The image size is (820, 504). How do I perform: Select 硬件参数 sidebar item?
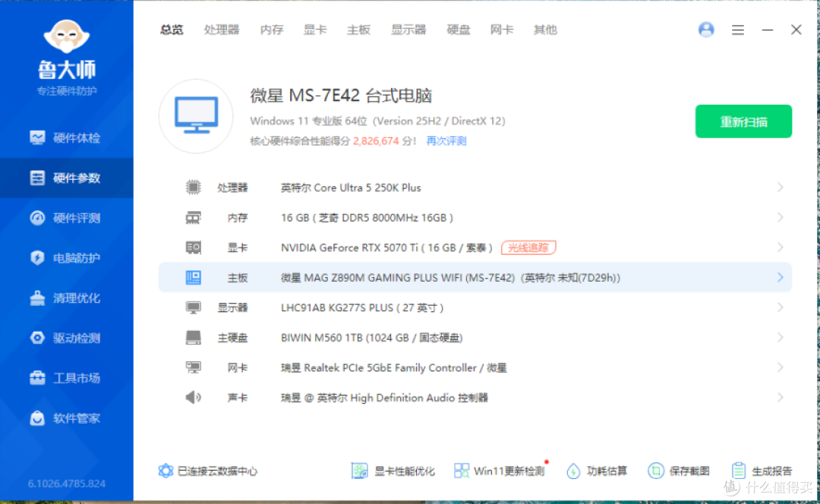66,178
